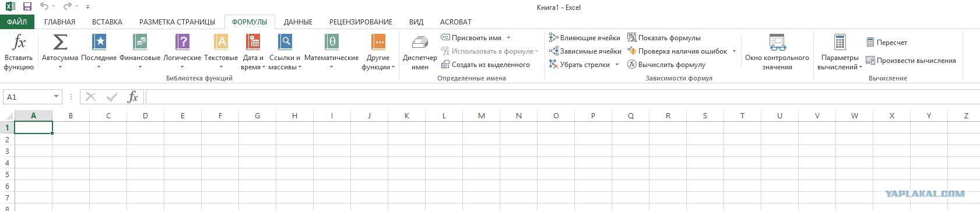Switch to the РЕЦЕНЗИРОВАНИЕ tab
The width and height of the screenshot is (980, 211).
tap(361, 22)
